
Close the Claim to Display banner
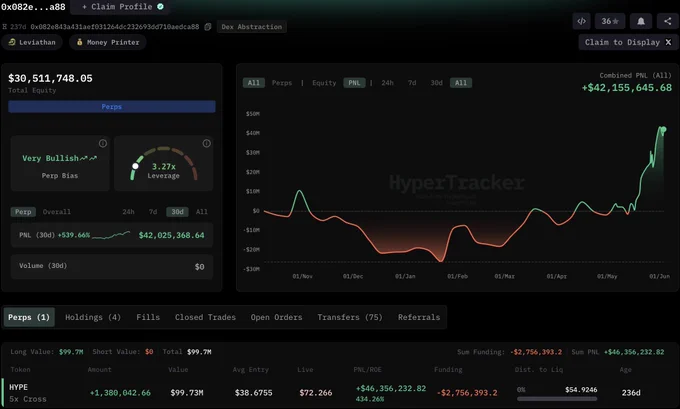point(668,43)
